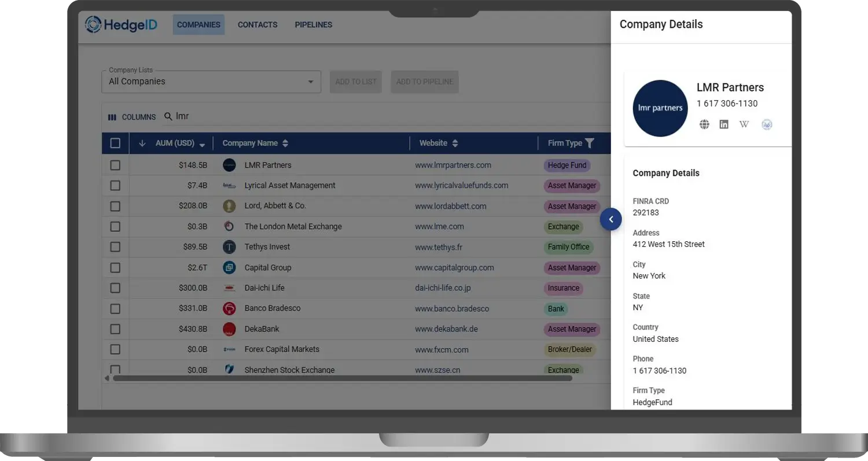Switch to the Contacts tab

[258, 25]
